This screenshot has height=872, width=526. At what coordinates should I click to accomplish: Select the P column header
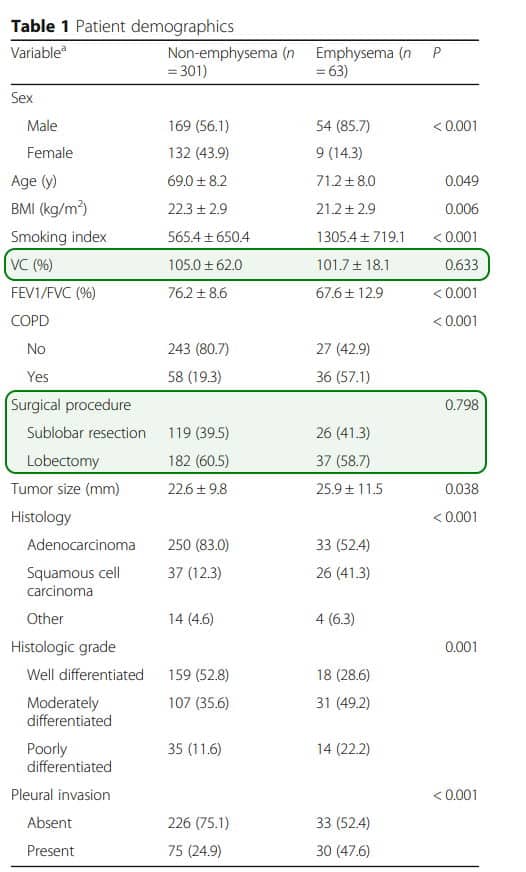coord(436,53)
